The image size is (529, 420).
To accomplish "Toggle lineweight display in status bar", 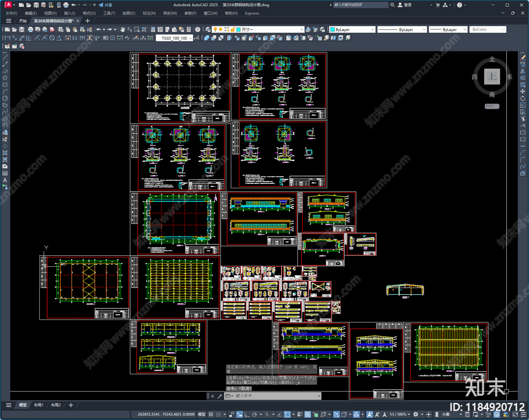I will (x=300, y=414).
